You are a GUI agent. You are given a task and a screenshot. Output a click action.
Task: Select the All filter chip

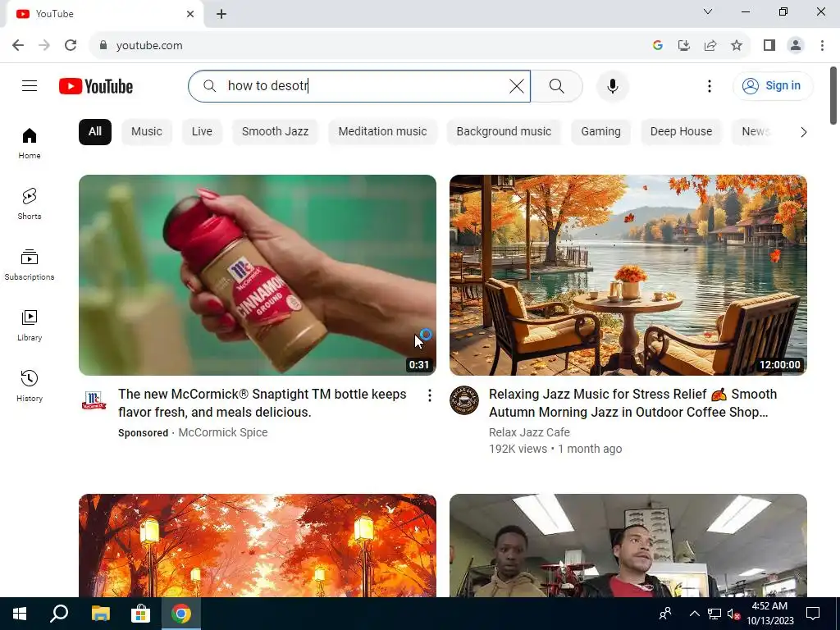click(x=95, y=132)
